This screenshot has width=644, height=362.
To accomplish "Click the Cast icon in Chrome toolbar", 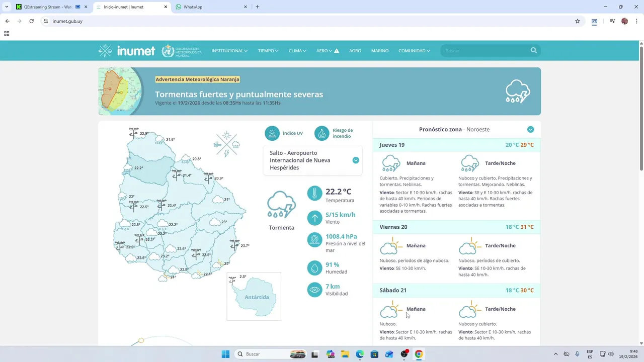I will pyautogui.click(x=594, y=21).
